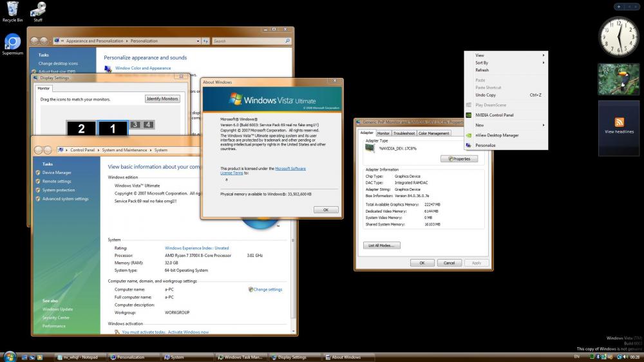Click the clock gadget on the sidebar

[x=619, y=37]
